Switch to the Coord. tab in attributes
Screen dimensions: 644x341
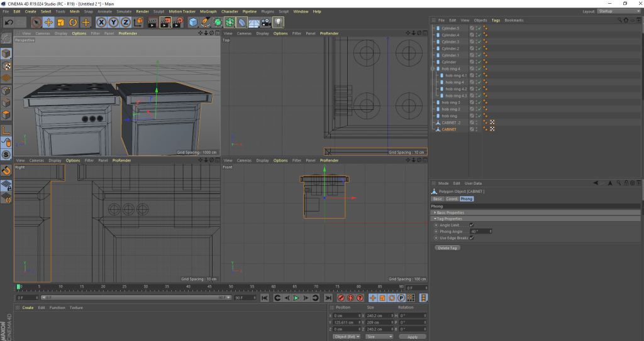pos(452,198)
